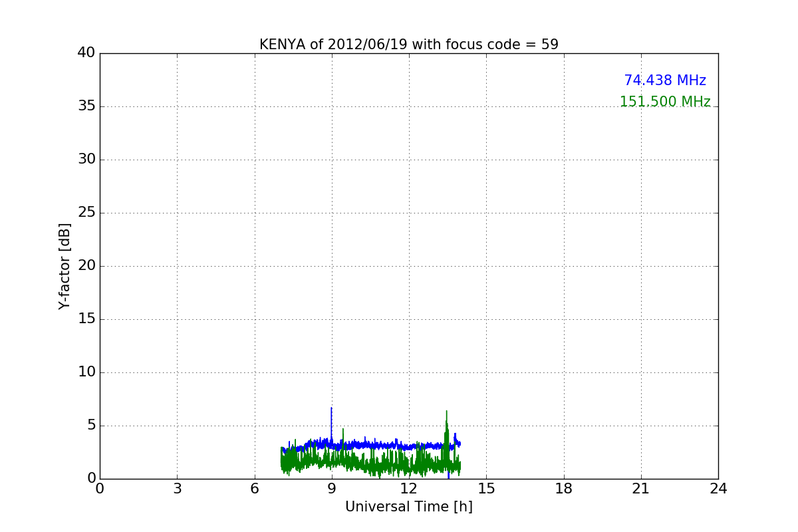Click the y-axis tick label "25"

(86, 213)
